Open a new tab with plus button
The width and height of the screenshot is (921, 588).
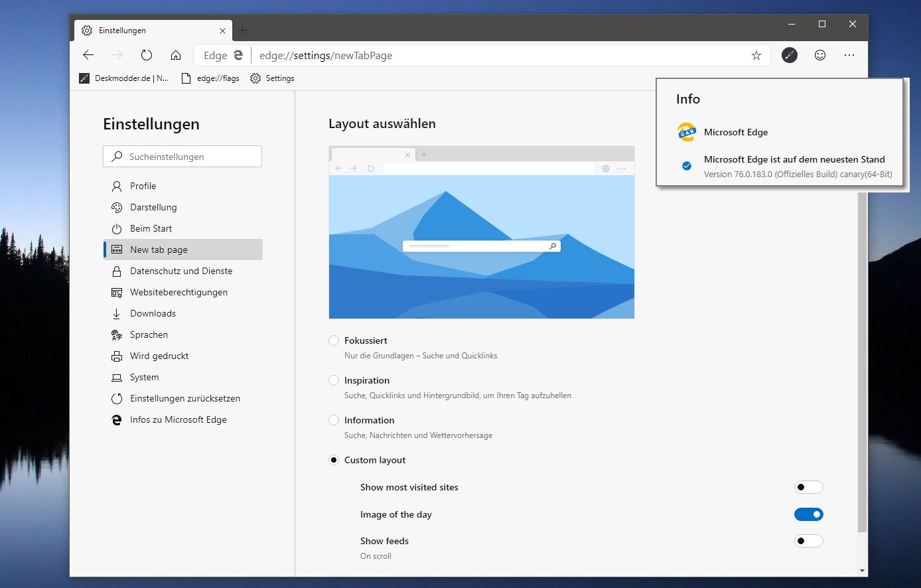pyautogui.click(x=242, y=31)
